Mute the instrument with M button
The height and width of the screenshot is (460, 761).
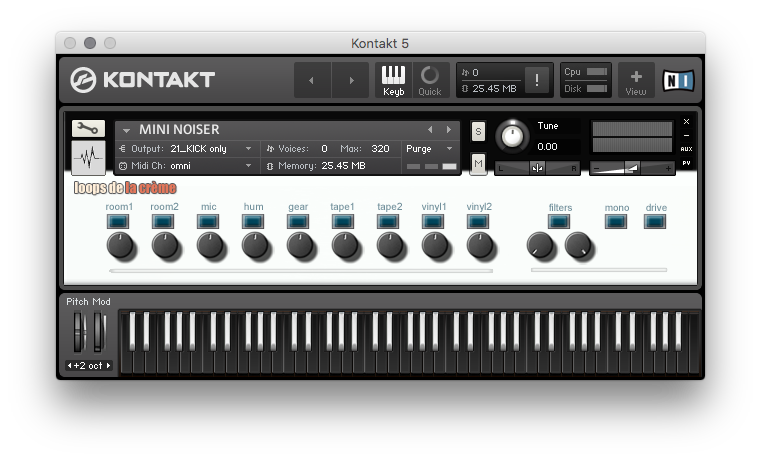coord(478,164)
